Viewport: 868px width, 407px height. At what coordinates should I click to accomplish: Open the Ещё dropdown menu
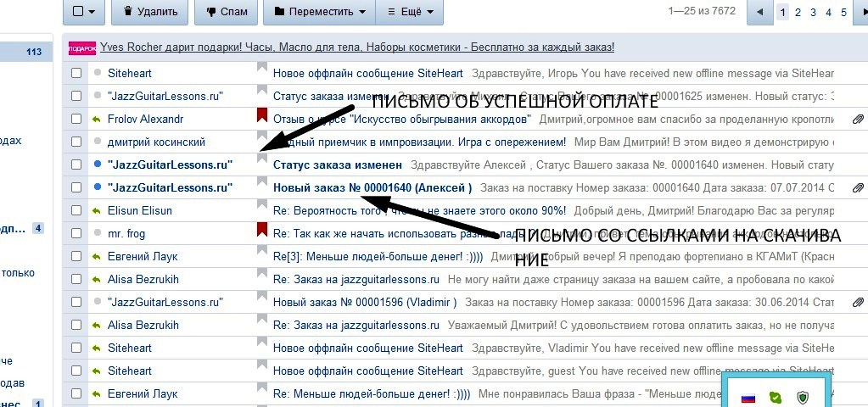(409, 12)
